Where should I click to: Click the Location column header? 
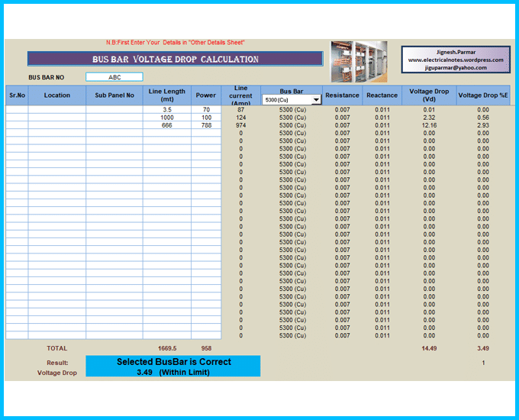pos(57,95)
